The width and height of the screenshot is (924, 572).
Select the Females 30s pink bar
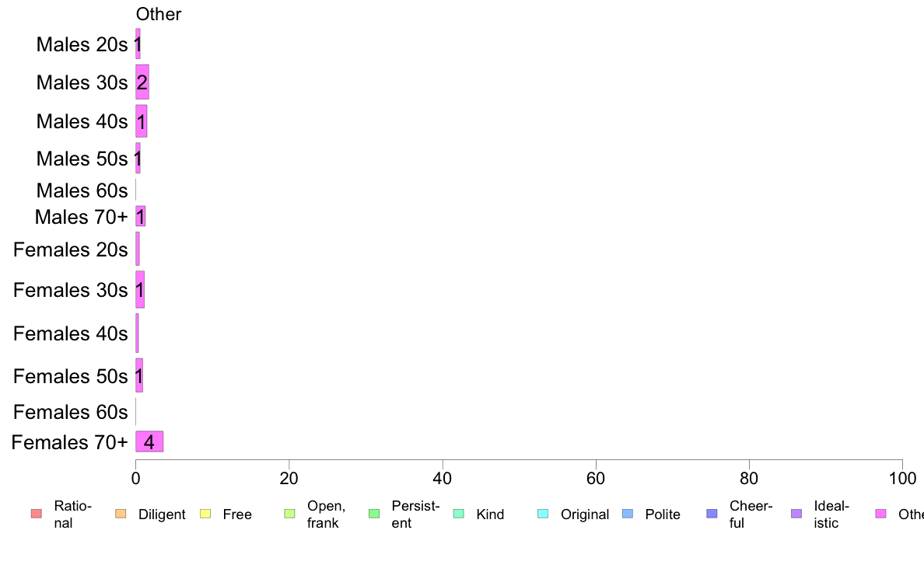point(140,289)
